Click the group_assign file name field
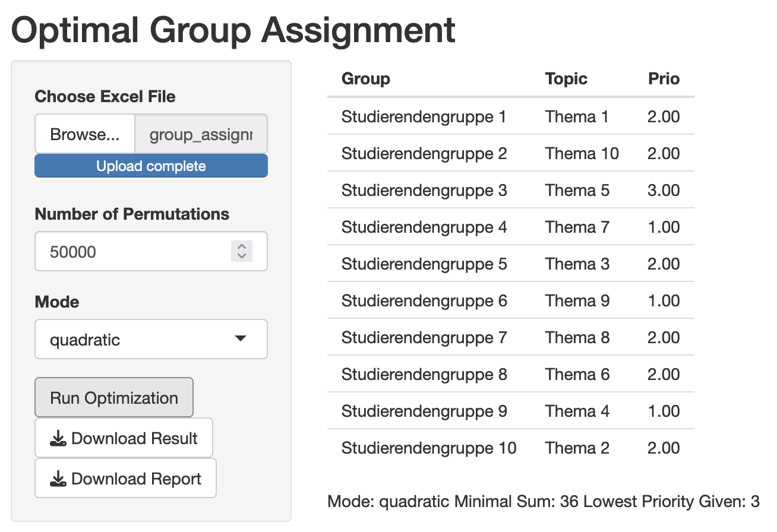This screenshot has height=532, width=777. click(x=201, y=134)
